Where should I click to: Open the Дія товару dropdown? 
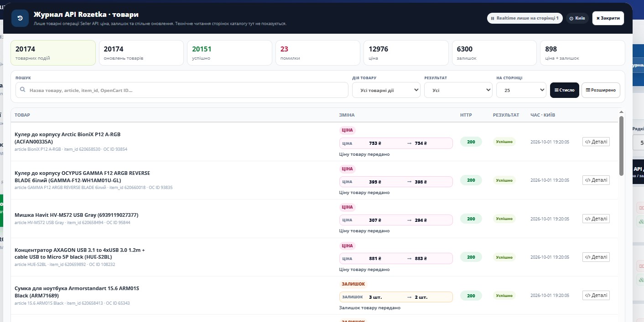386,90
